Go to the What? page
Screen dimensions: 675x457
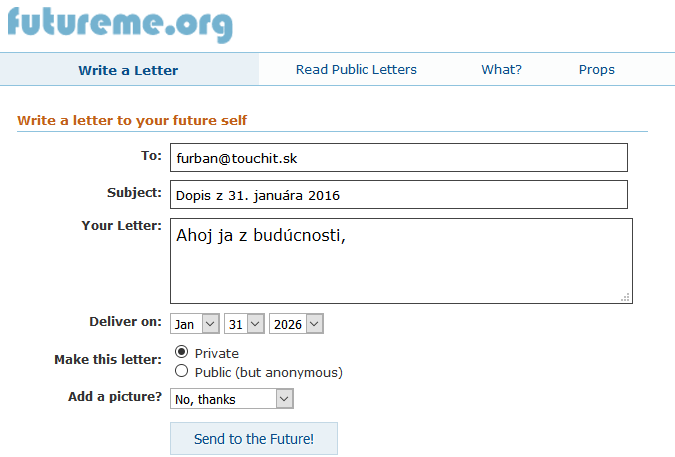[x=501, y=70]
